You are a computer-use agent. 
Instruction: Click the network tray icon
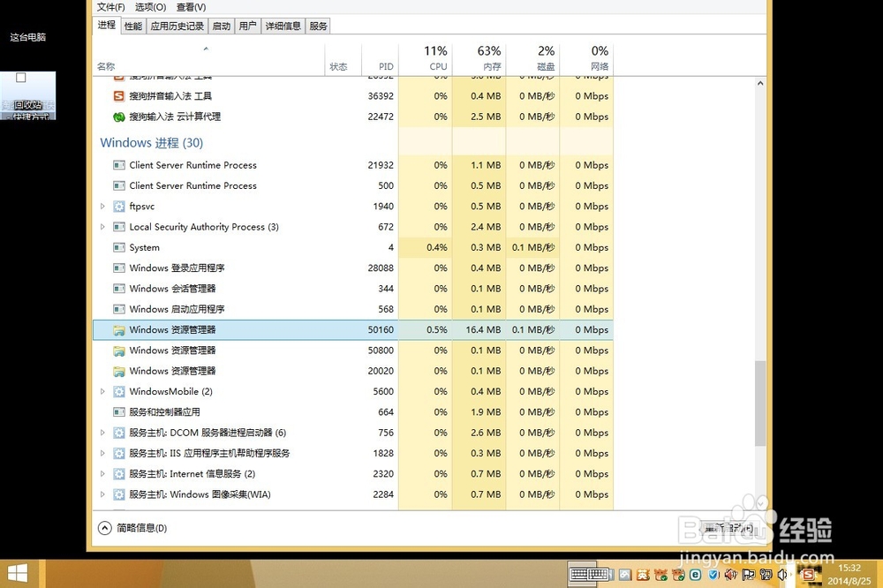pos(766,575)
